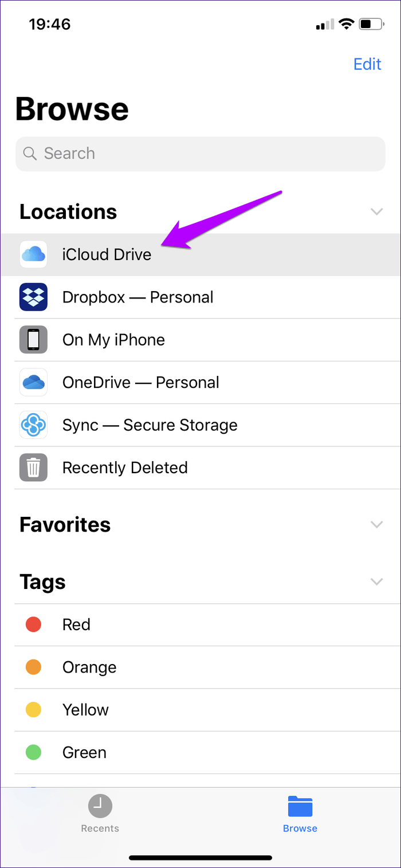Tap the search magnifier icon
Image resolution: width=401 pixels, height=868 pixels.
click(x=30, y=154)
